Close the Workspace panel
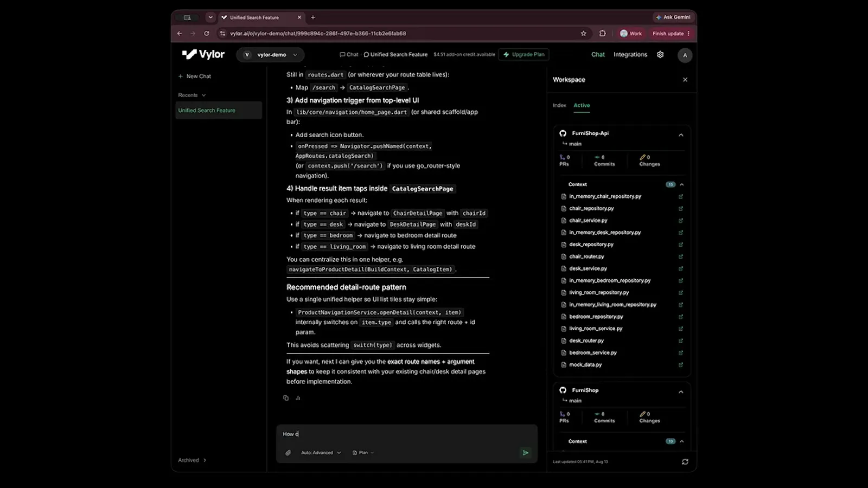Image resolution: width=868 pixels, height=488 pixels. coord(685,80)
